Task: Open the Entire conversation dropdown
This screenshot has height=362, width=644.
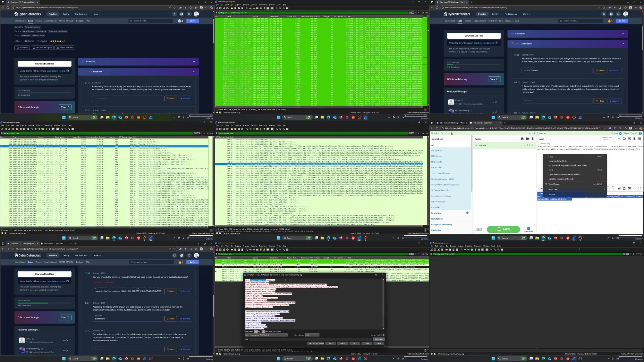Action: pos(266,335)
